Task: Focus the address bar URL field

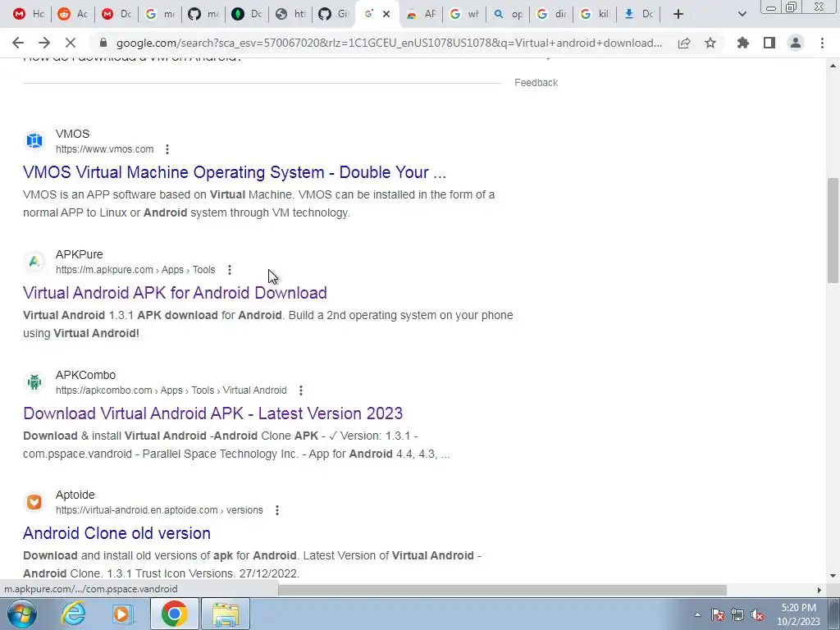Action: pyautogui.click(x=388, y=43)
